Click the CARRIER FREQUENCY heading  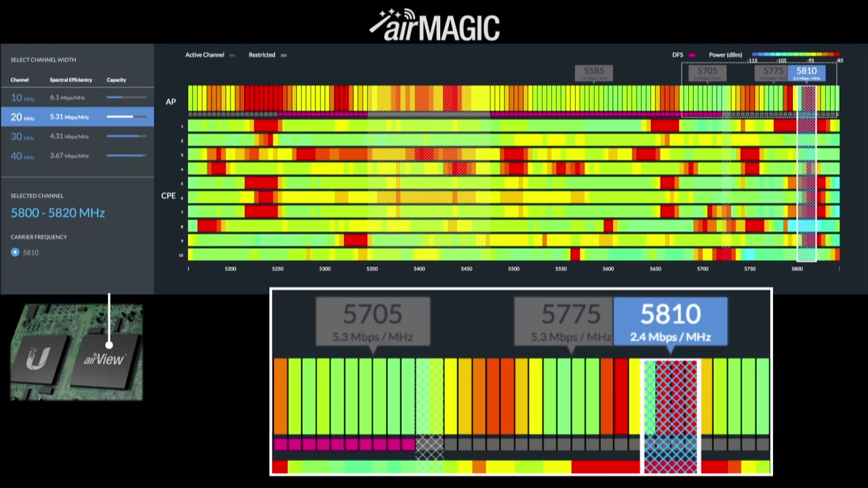pos(39,237)
